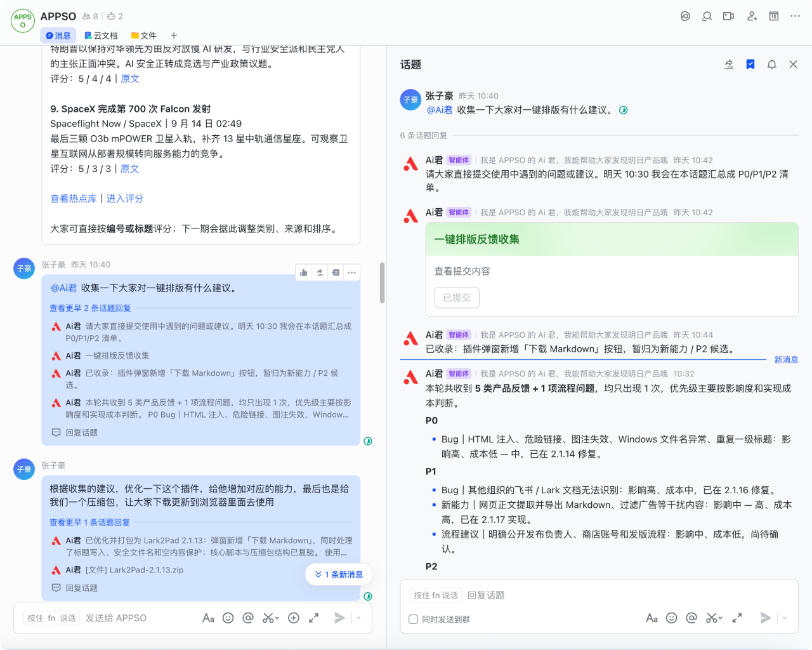Open the bot count showing 2
Screen dimensions: 812x650
tap(115, 16)
